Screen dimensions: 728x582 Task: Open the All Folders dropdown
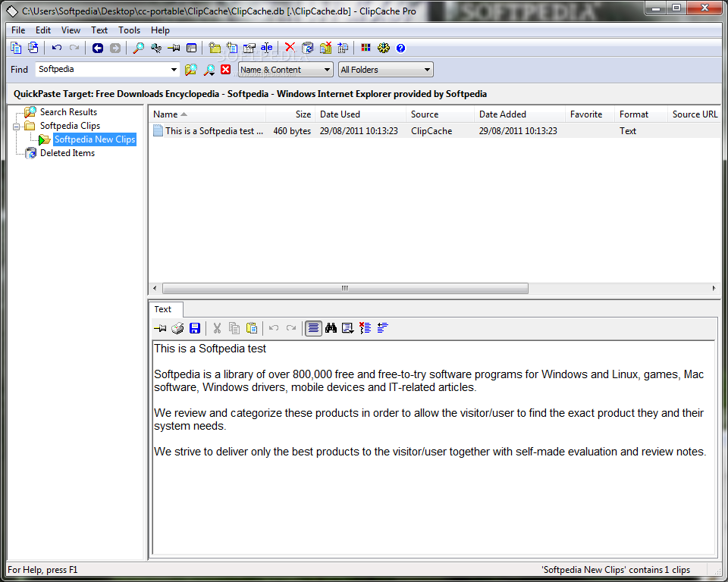coord(386,70)
